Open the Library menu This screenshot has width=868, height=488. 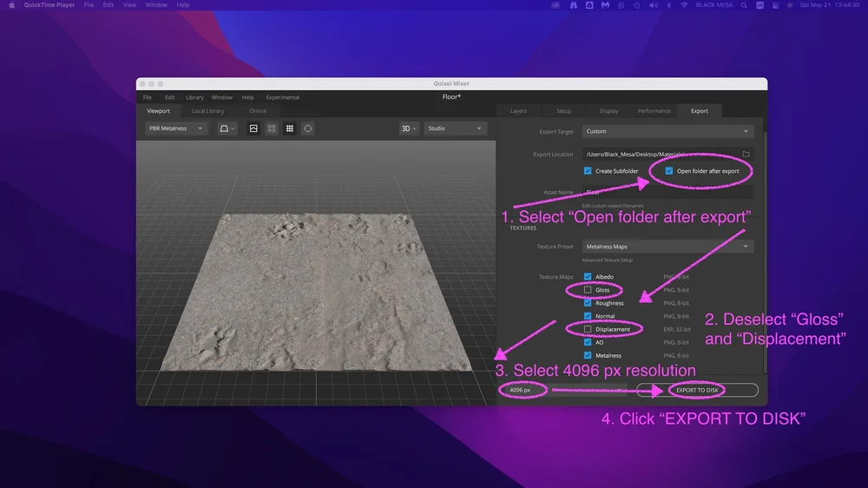[x=194, y=97]
